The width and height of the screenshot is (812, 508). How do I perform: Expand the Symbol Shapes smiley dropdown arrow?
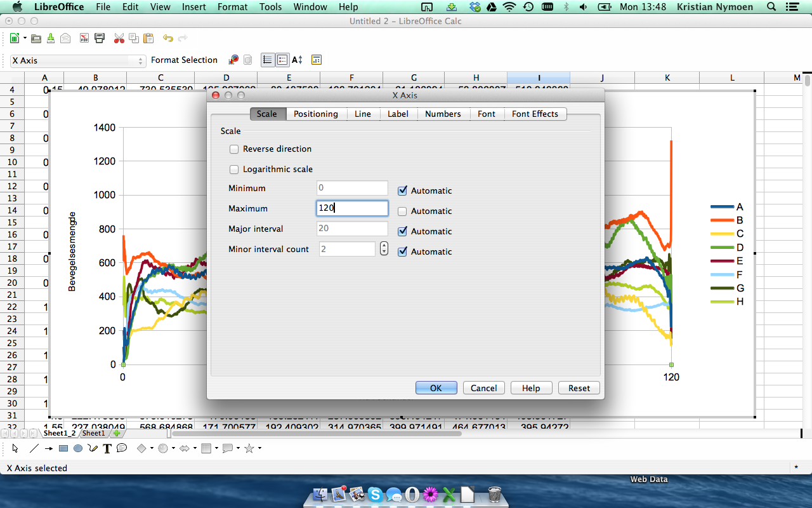tap(174, 448)
